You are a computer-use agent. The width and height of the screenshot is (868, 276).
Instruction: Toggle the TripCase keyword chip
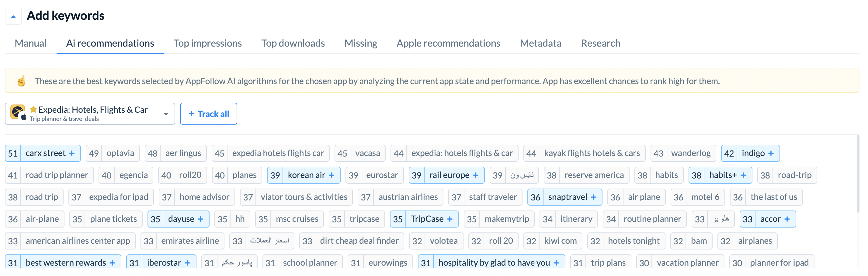[x=424, y=219]
